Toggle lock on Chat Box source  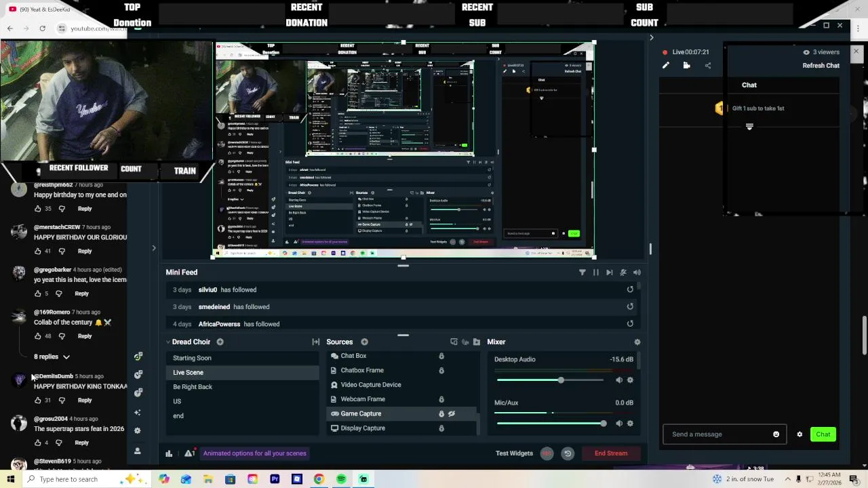(x=441, y=356)
